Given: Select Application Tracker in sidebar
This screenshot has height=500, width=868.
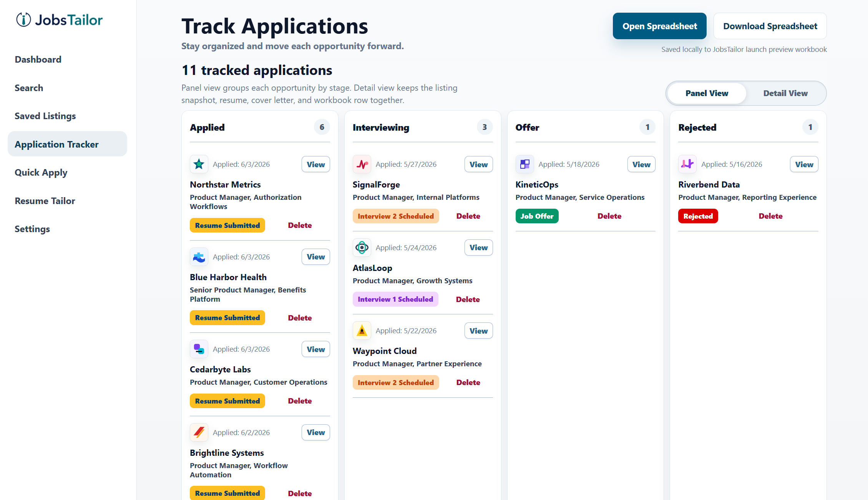Looking at the screenshot, I should pyautogui.click(x=67, y=144).
